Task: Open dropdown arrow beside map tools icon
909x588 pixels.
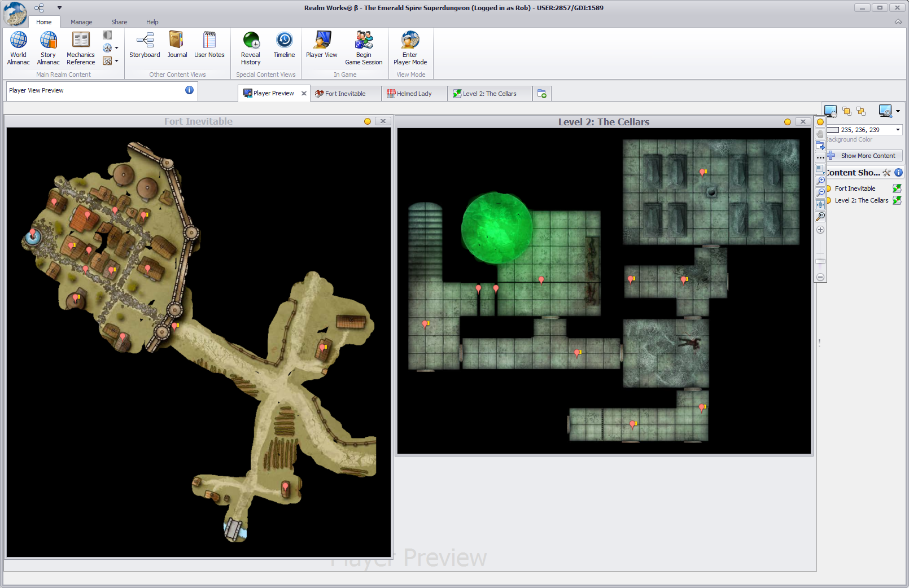Action: (116, 61)
